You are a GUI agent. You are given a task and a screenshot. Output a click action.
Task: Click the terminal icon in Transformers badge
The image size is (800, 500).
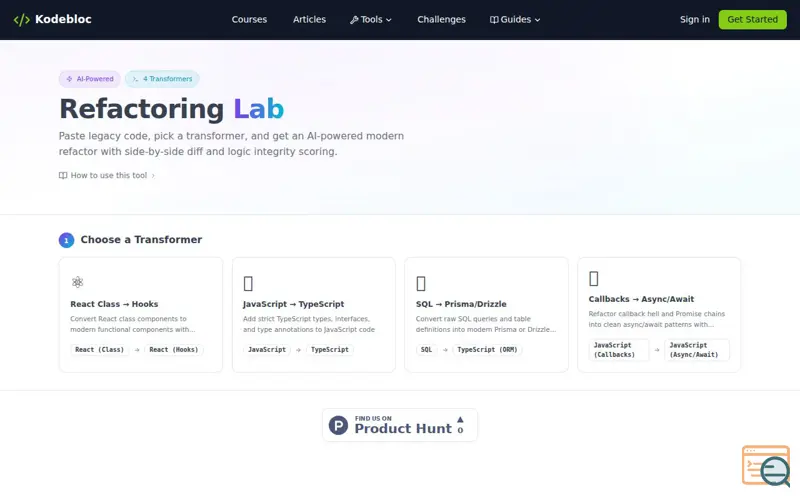[x=135, y=79]
